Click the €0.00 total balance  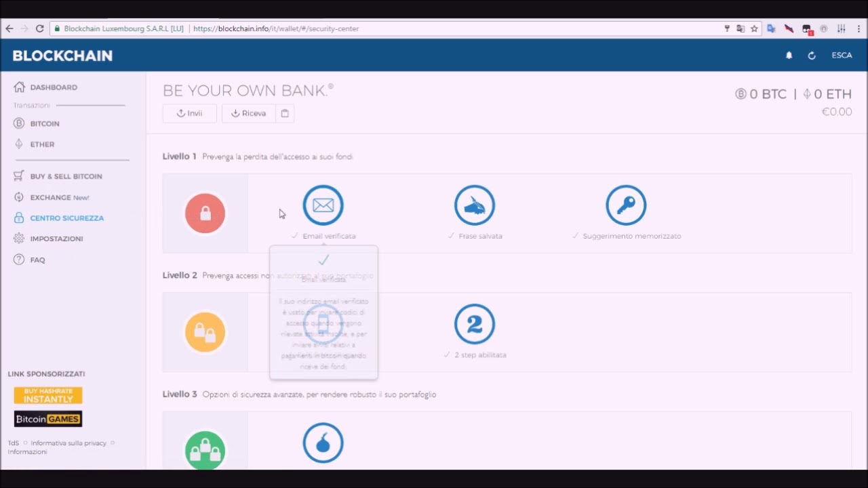(x=837, y=112)
